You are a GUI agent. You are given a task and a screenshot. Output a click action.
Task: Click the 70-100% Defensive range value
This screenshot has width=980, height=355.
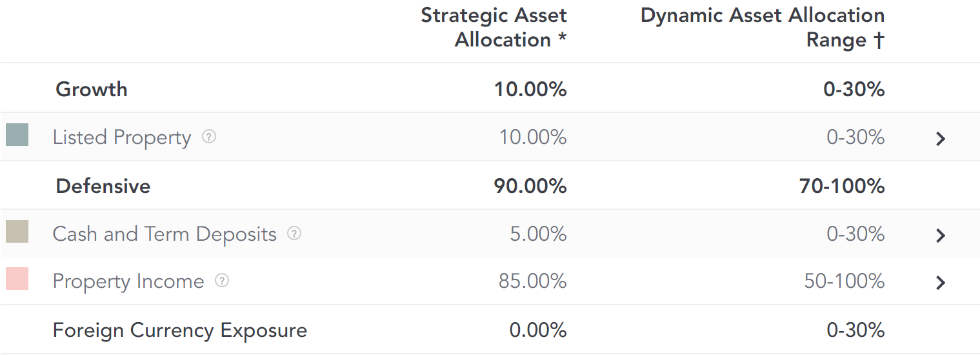842,186
